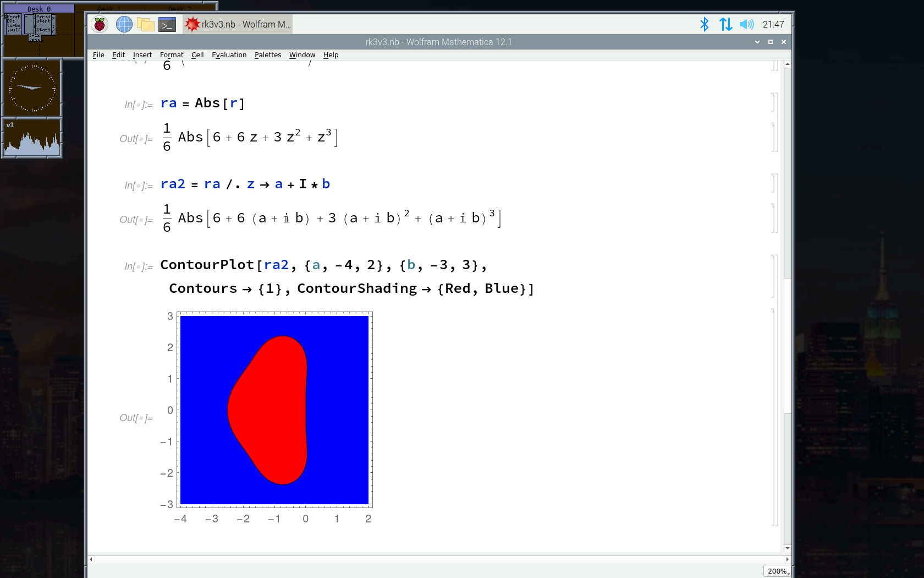Launch the terminal from the taskbar
The height and width of the screenshot is (578, 924).
(167, 24)
